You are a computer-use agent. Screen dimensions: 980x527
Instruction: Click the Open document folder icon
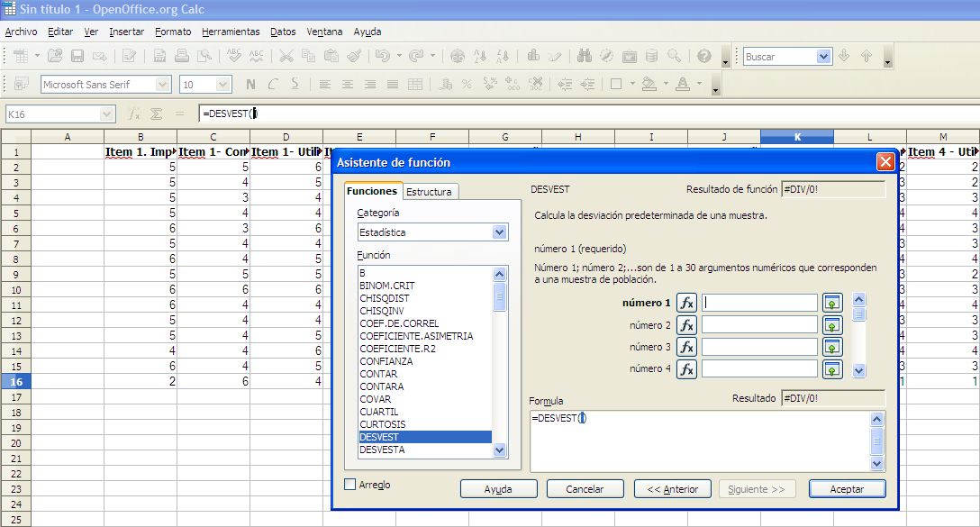[55, 56]
